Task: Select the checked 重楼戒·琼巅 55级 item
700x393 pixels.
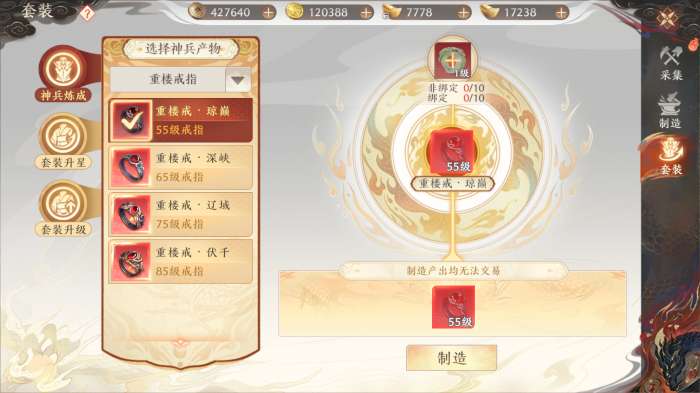Action: [181, 121]
